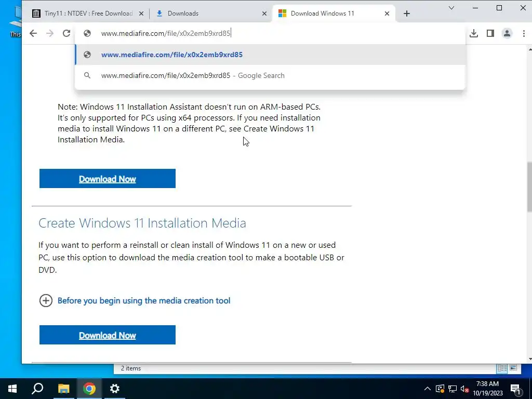Switch File Explorer to large icons view
This screenshot has height=399, width=532.
pyautogui.click(x=513, y=368)
